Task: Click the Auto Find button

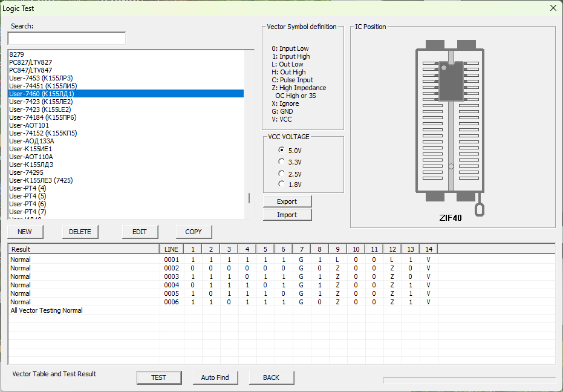Action: point(215,377)
